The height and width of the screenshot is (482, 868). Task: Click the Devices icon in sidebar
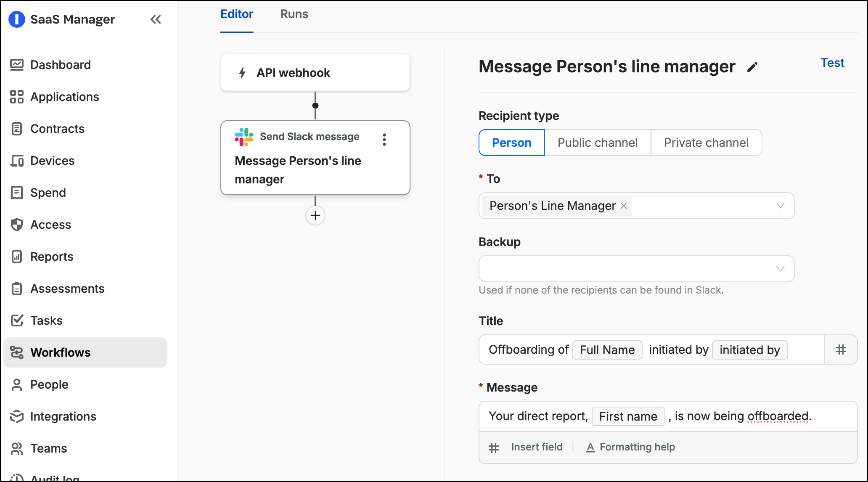pos(17,161)
